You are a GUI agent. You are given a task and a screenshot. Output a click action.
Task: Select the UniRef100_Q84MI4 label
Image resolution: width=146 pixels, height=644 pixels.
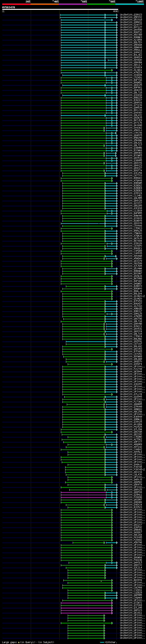(x=131, y=58)
